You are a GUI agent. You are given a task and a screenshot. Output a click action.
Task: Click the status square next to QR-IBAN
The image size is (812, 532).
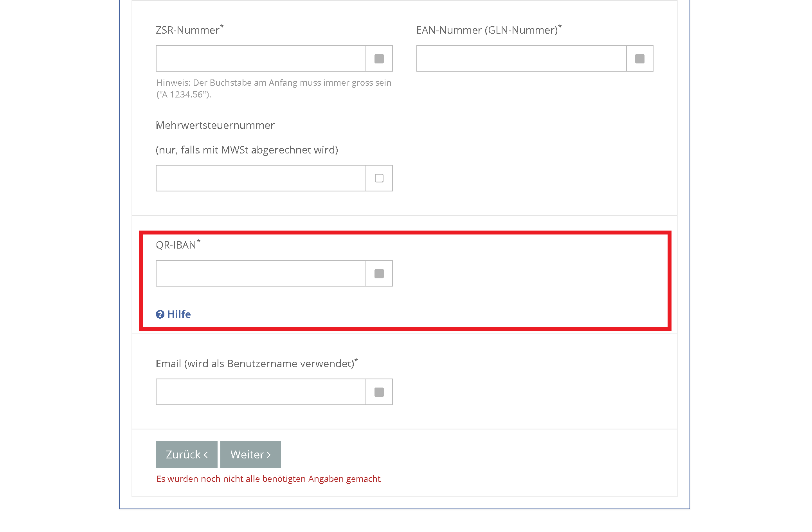tap(379, 274)
